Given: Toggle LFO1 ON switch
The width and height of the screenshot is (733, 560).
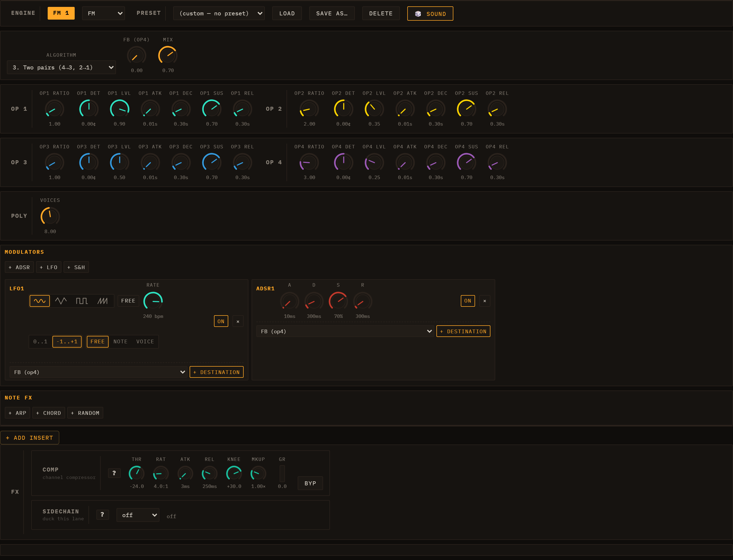Looking at the screenshot, I should point(221,321).
